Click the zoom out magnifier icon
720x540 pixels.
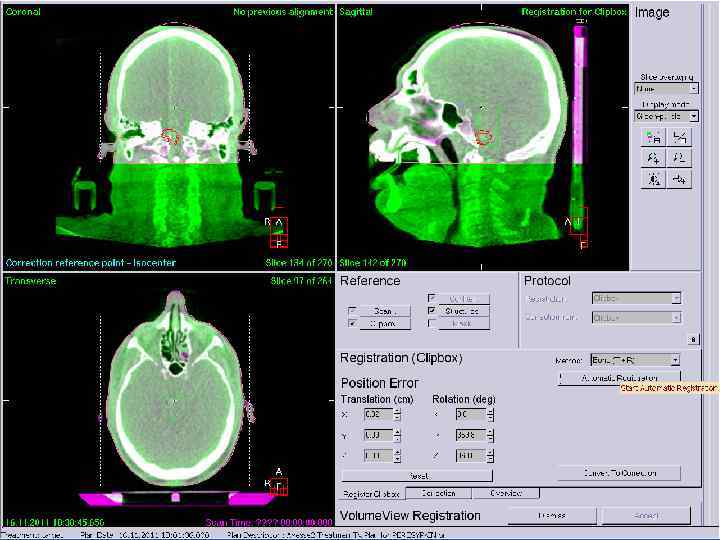[679, 158]
